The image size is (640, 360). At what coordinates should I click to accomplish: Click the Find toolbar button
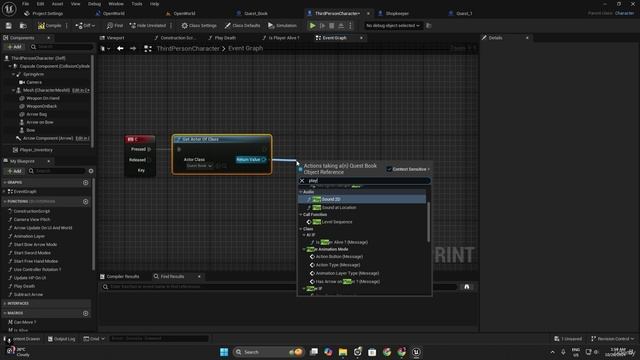coord(115,26)
